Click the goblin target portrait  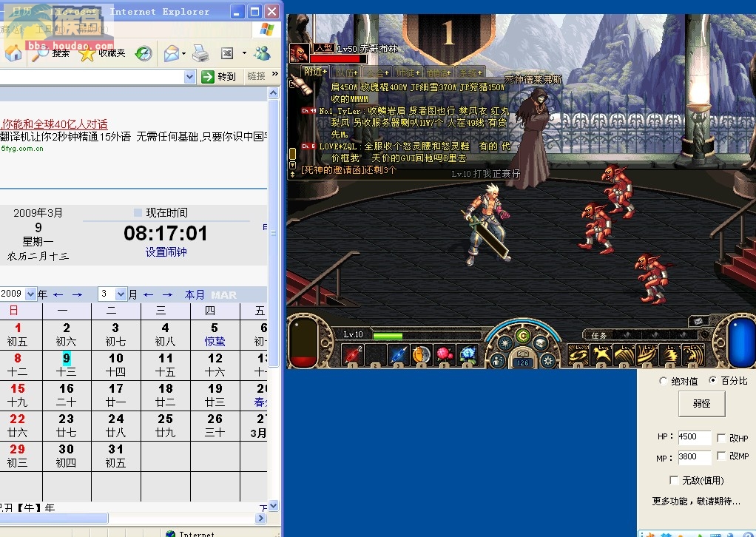click(299, 53)
